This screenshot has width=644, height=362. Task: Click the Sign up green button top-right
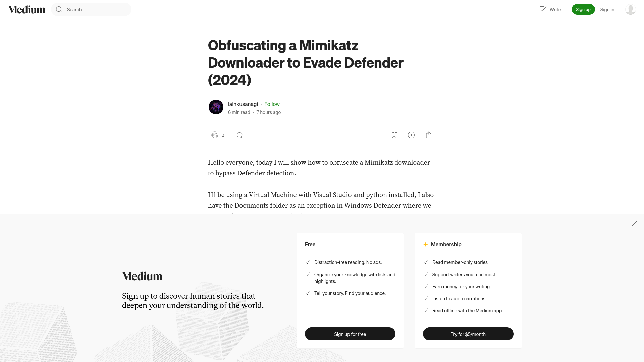583,9
